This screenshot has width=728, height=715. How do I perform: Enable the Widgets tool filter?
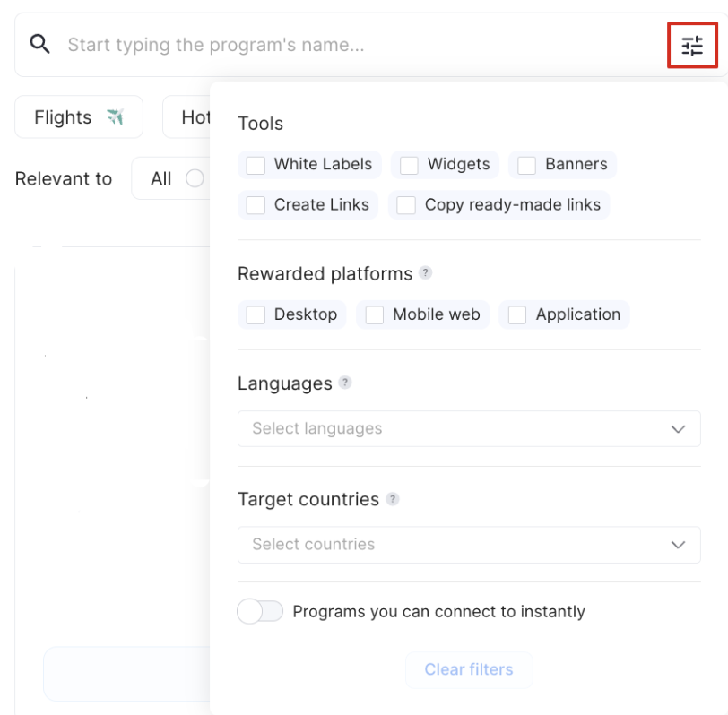[409, 165]
